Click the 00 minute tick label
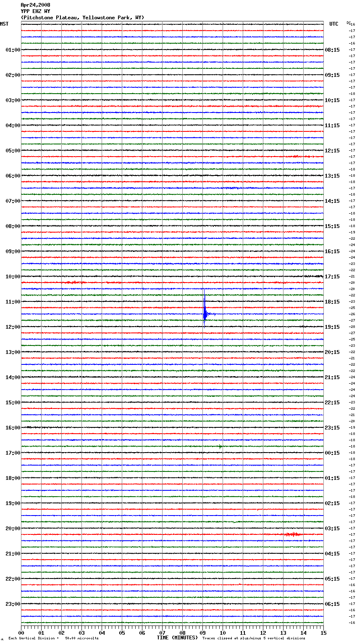Image resolution: width=357 pixels, height=644 pixels. coord(21,633)
